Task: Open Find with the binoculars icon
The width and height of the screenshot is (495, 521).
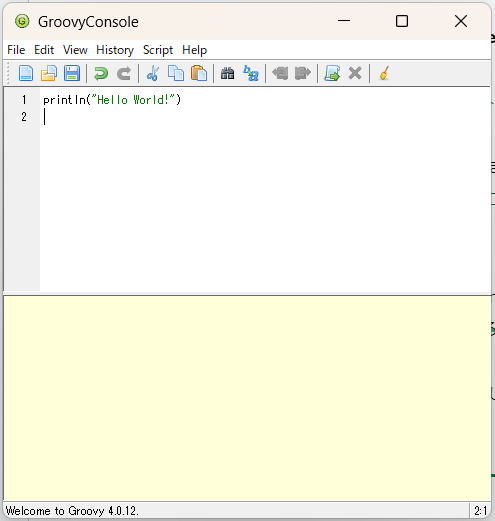Action: point(228,73)
